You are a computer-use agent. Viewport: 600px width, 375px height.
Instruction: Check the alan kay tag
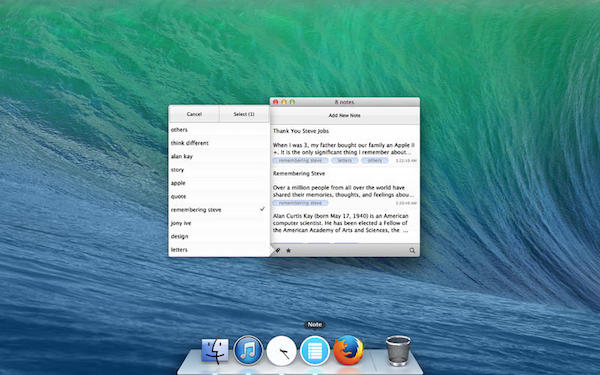(x=218, y=157)
